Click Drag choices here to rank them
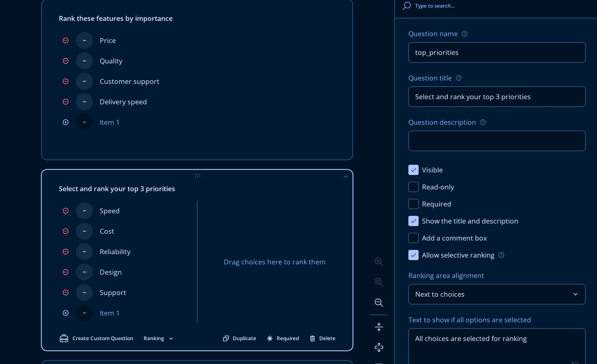The width and height of the screenshot is (597, 364). point(275,262)
